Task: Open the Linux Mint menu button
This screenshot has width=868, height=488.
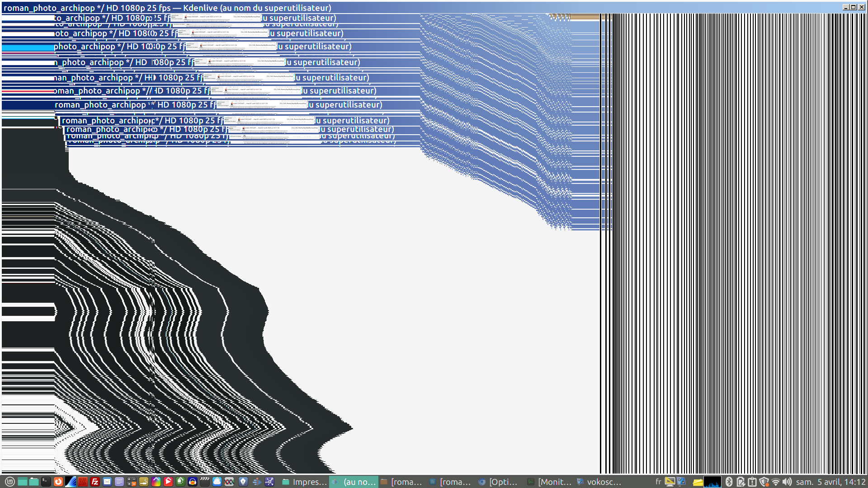Action: pyautogui.click(x=9, y=482)
